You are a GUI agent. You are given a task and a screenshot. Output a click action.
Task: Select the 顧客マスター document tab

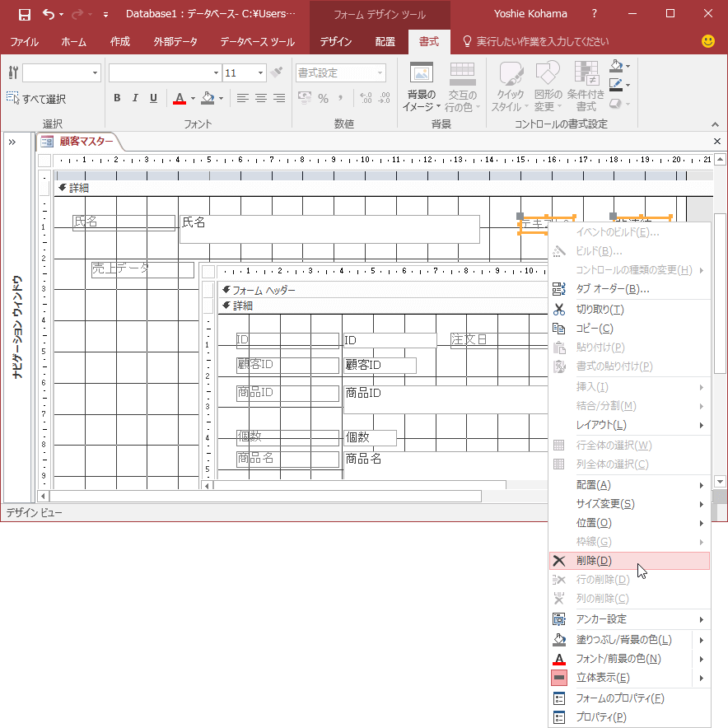(79, 142)
